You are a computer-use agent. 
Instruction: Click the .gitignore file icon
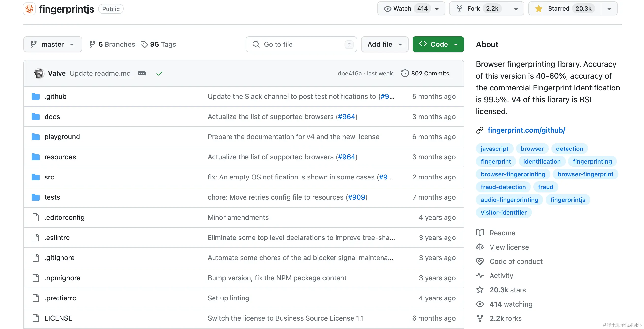point(36,258)
